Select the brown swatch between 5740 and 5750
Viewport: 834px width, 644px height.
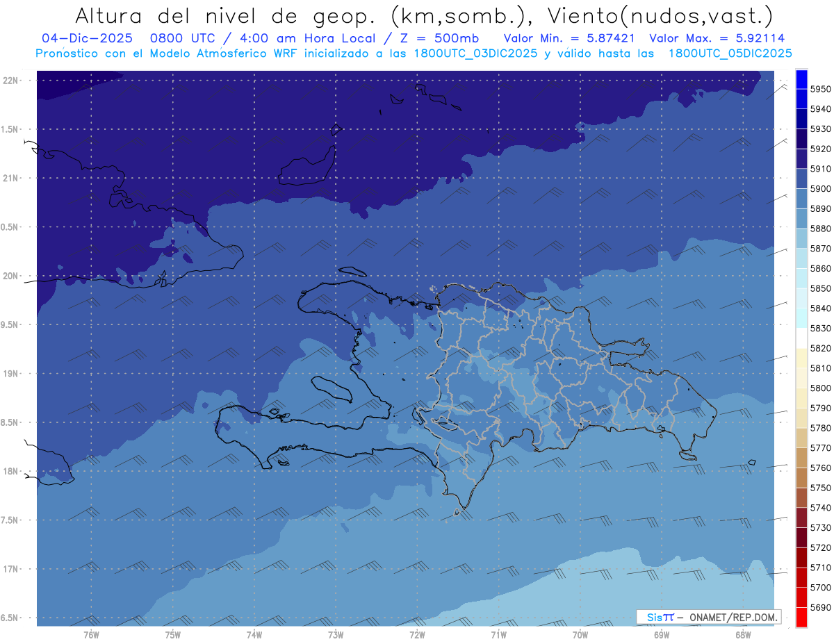tap(801, 497)
